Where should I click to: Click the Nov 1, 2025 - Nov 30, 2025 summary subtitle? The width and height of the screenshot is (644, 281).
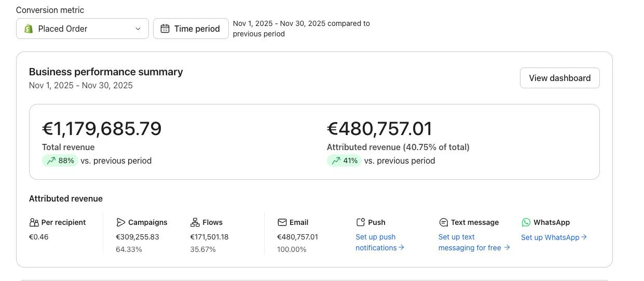click(x=81, y=85)
